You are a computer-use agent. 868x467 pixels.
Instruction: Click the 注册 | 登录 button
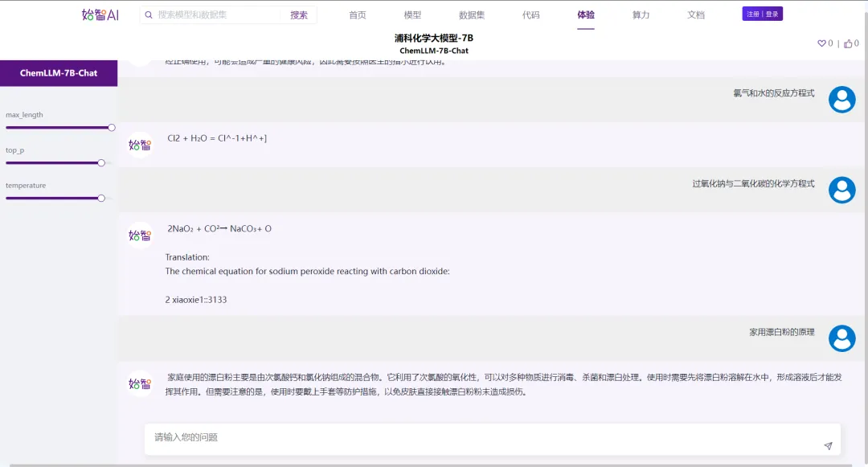(762, 14)
